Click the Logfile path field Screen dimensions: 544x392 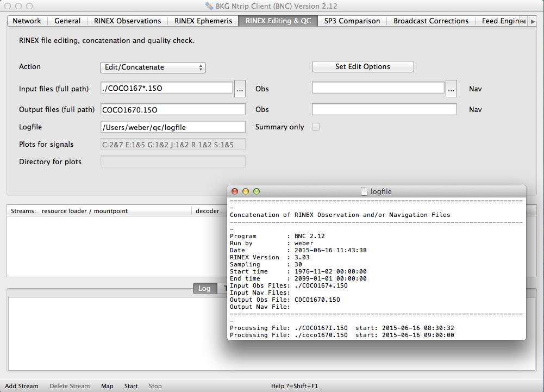(173, 126)
